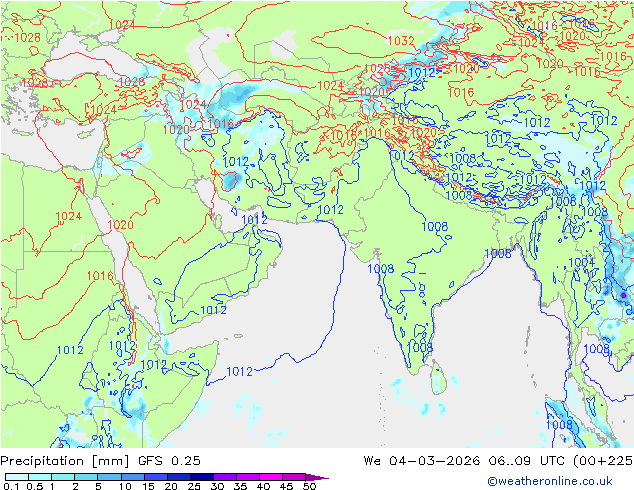634x490 pixels.
Task: Click the island of Sri Lanka
Action: 439,378
